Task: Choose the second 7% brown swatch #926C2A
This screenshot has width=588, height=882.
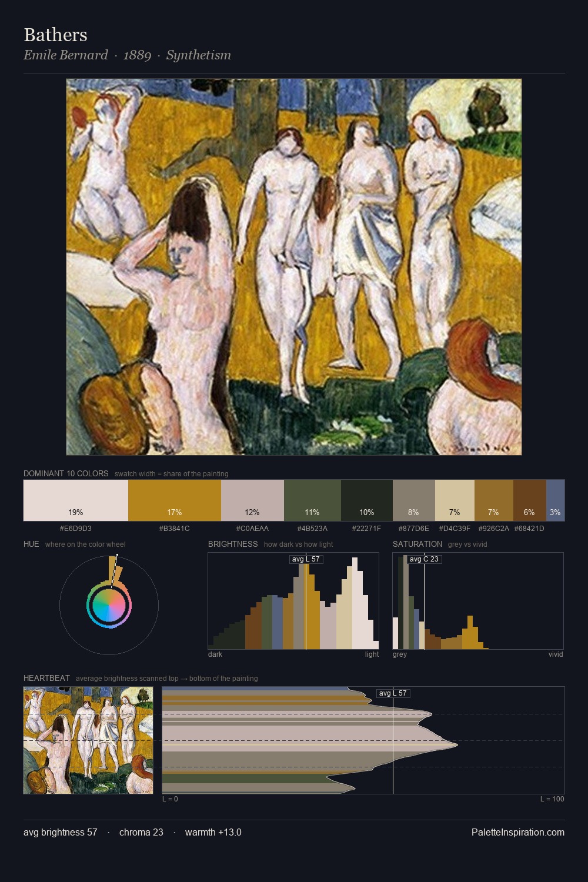Action: tap(494, 500)
